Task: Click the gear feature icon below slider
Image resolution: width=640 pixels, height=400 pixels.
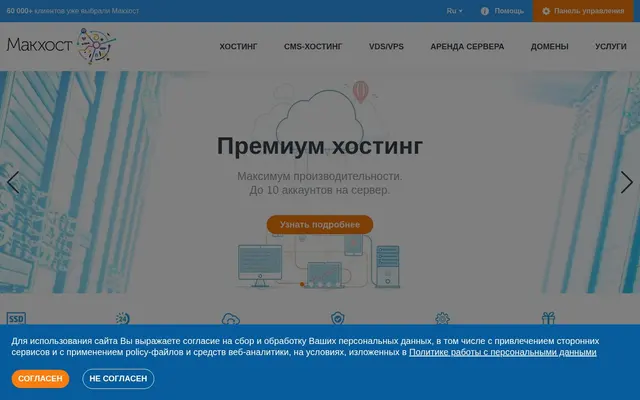Action: 442,318
